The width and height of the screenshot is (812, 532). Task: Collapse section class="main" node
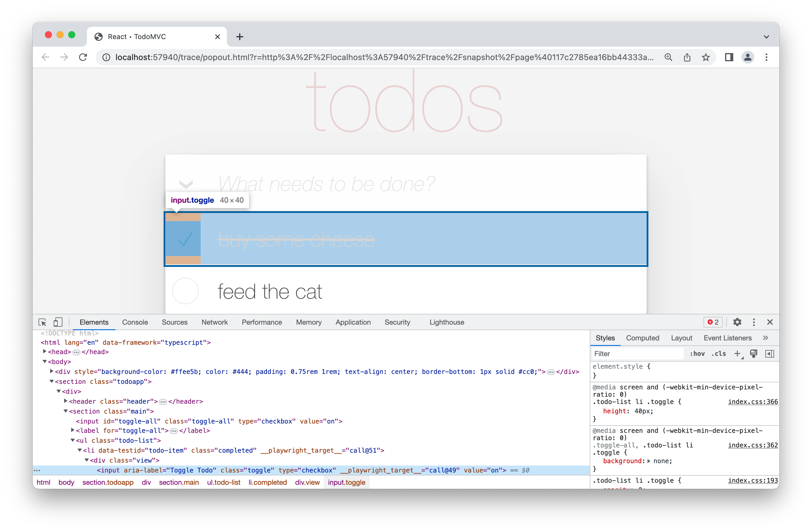pyautogui.click(x=66, y=411)
